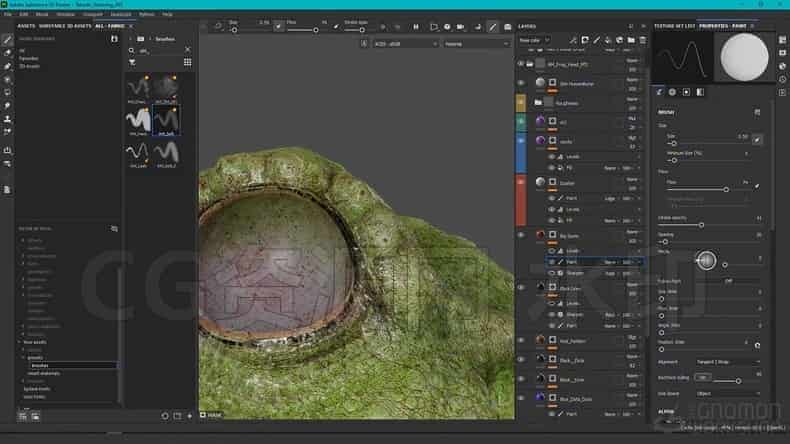790x444 pixels.
Task: Delete layer with trash icon
Action: pos(642,40)
